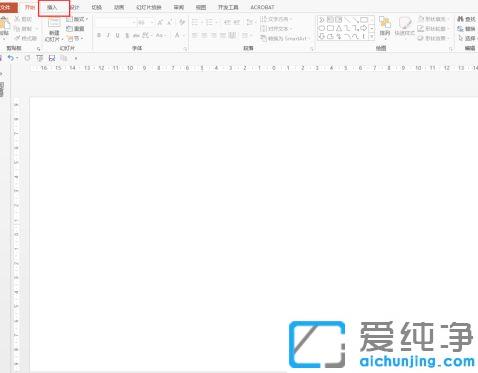
Task: Toggle Bold formatting
Action: (x=99, y=35)
